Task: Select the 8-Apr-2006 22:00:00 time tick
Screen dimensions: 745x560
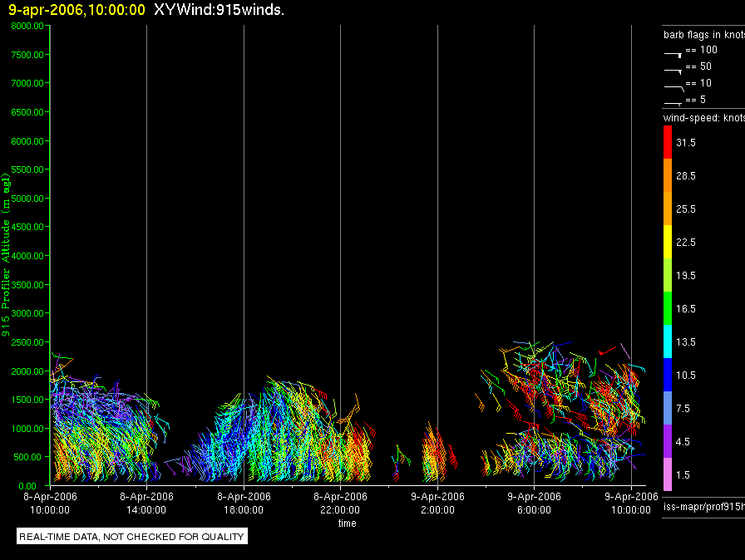Action: (x=340, y=502)
